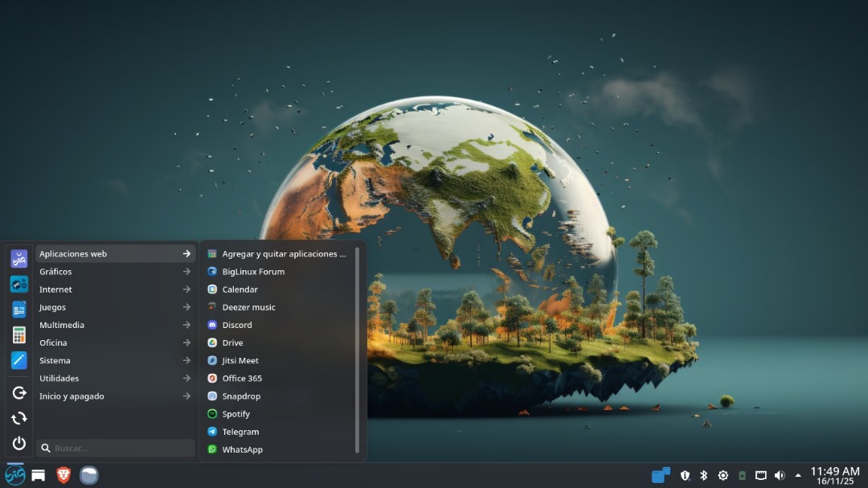Open the wired network tray icon
868x488 pixels.
pyautogui.click(x=761, y=475)
